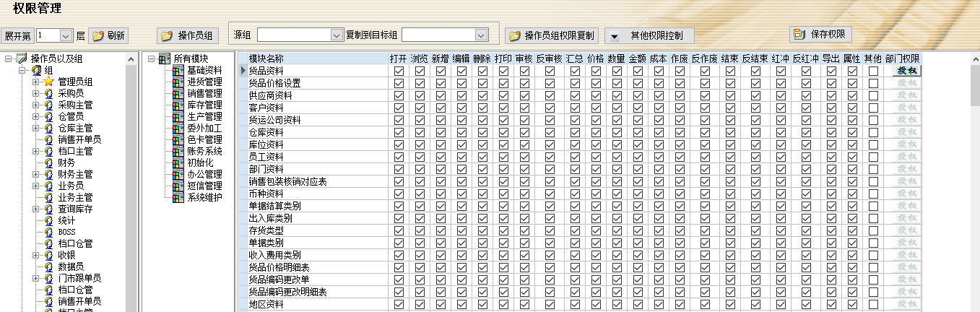Click the 财务 operator group icon

48,162
